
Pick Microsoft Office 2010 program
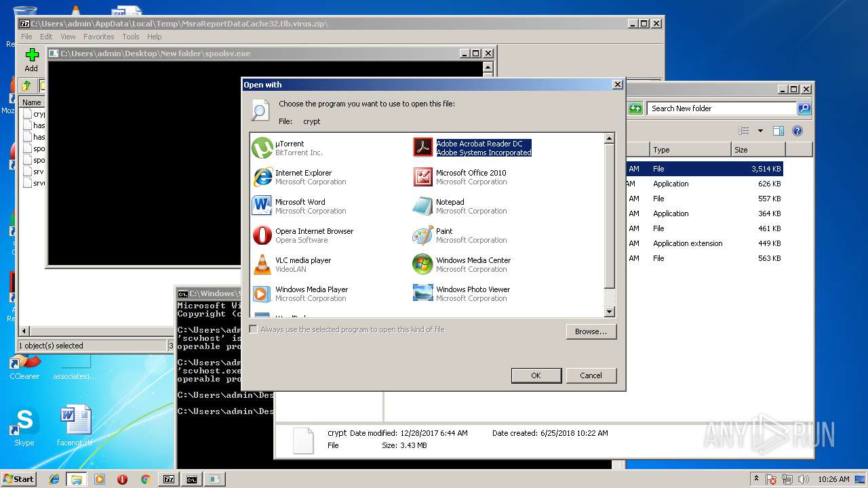(x=460, y=177)
